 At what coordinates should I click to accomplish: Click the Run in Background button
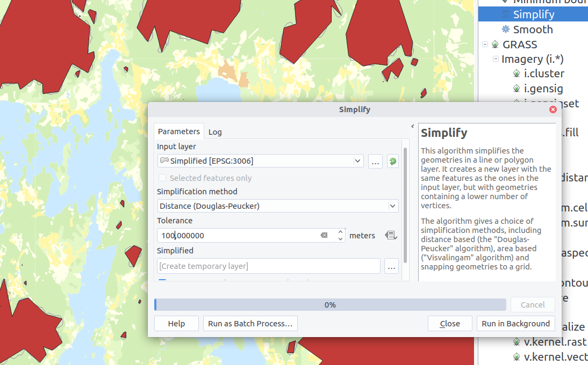(x=515, y=324)
